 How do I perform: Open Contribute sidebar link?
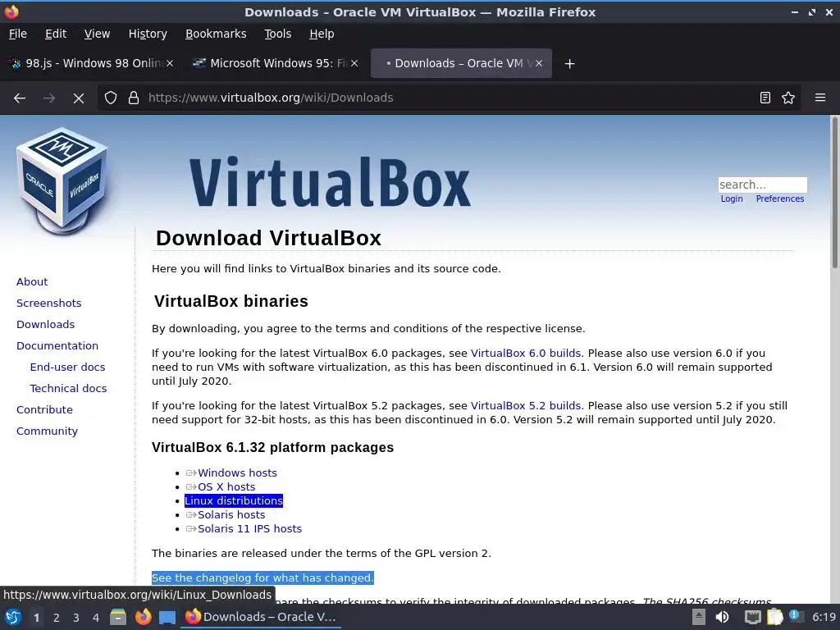tap(44, 410)
